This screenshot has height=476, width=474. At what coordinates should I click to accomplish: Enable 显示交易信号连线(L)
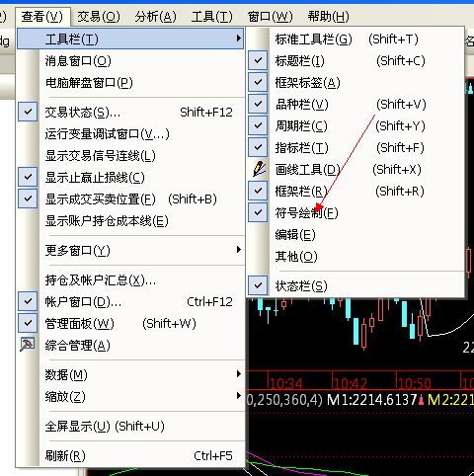coord(130,155)
